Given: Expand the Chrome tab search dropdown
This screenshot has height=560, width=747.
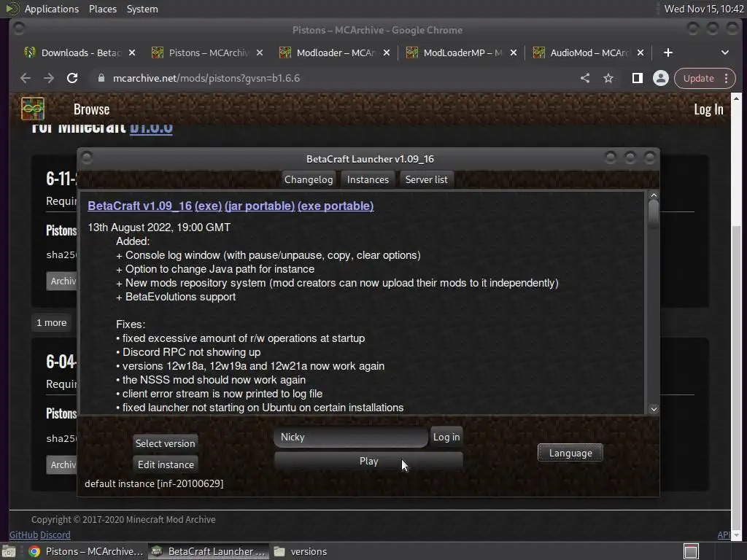Looking at the screenshot, I should (724, 52).
